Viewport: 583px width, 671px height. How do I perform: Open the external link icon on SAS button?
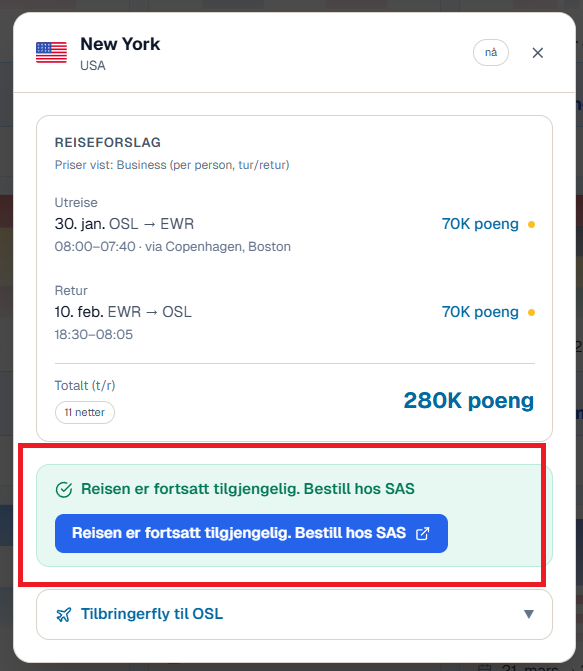422,533
